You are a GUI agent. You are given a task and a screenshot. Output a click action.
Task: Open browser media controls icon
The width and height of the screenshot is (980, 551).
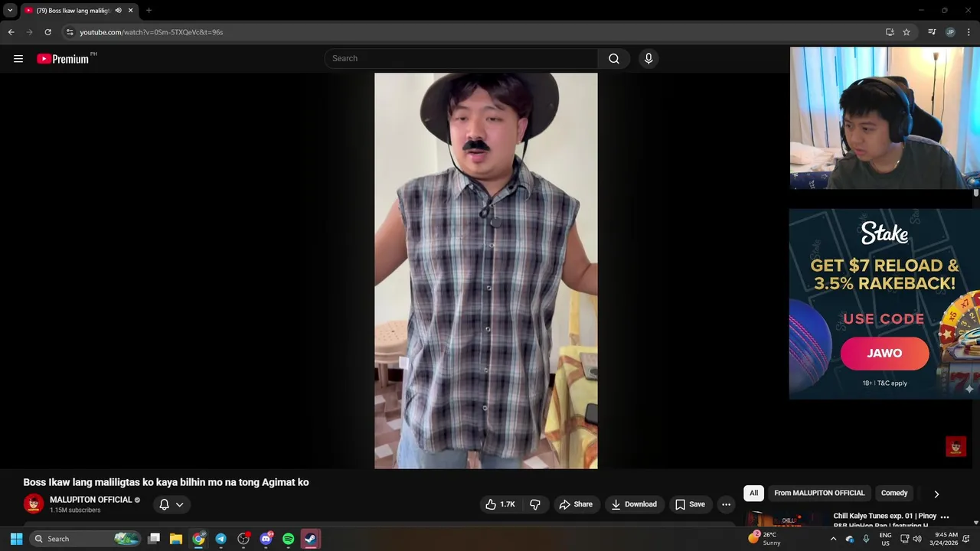point(932,32)
